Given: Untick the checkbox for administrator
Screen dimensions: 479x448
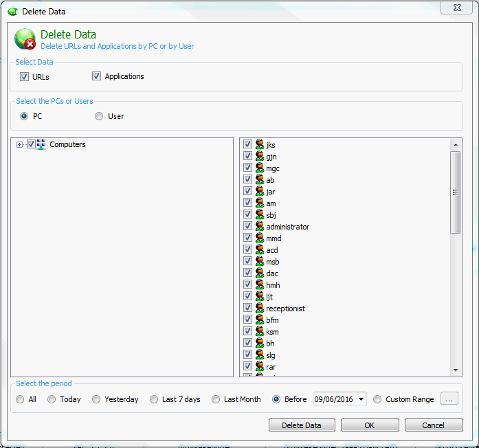Looking at the screenshot, I should click(247, 225).
